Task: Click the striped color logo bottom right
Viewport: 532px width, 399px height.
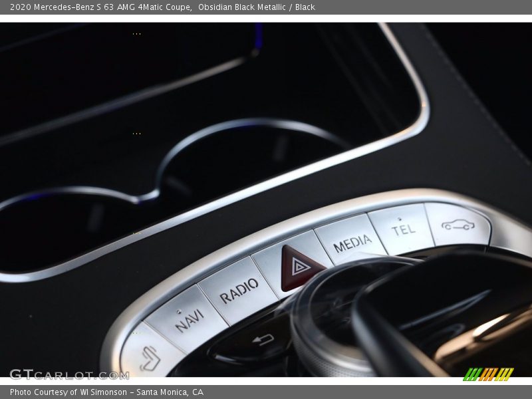Action: (x=487, y=374)
